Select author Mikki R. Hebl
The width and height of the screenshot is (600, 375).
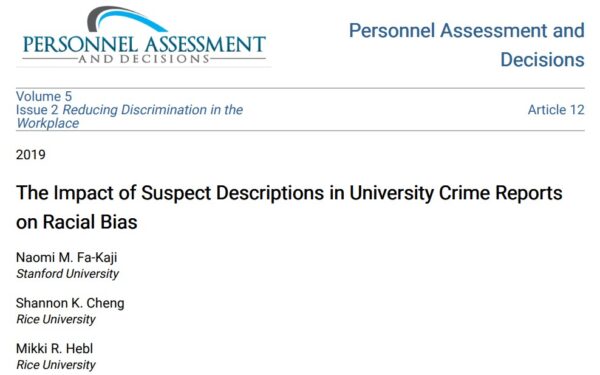tap(54, 349)
